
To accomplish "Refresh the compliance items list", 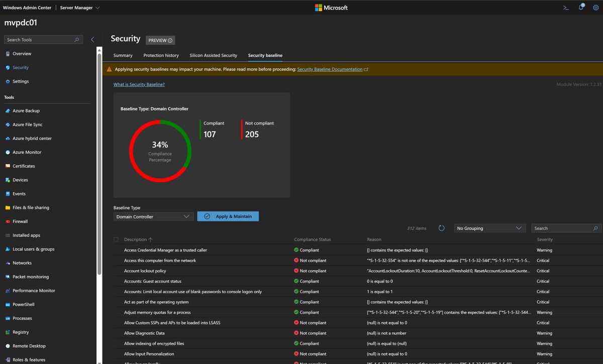I will pyautogui.click(x=441, y=228).
